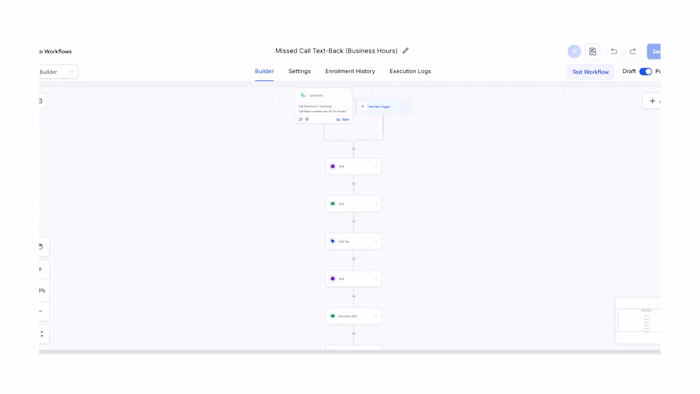Viewport: 700px width, 394px height.
Task: Click purple clock icon of Wait before Reminder SMS
Action: 333,279
